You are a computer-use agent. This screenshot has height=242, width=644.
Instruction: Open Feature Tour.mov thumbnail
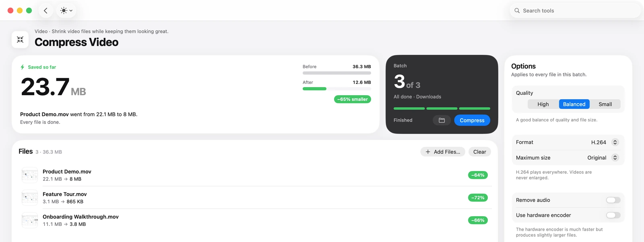[x=30, y=198]
